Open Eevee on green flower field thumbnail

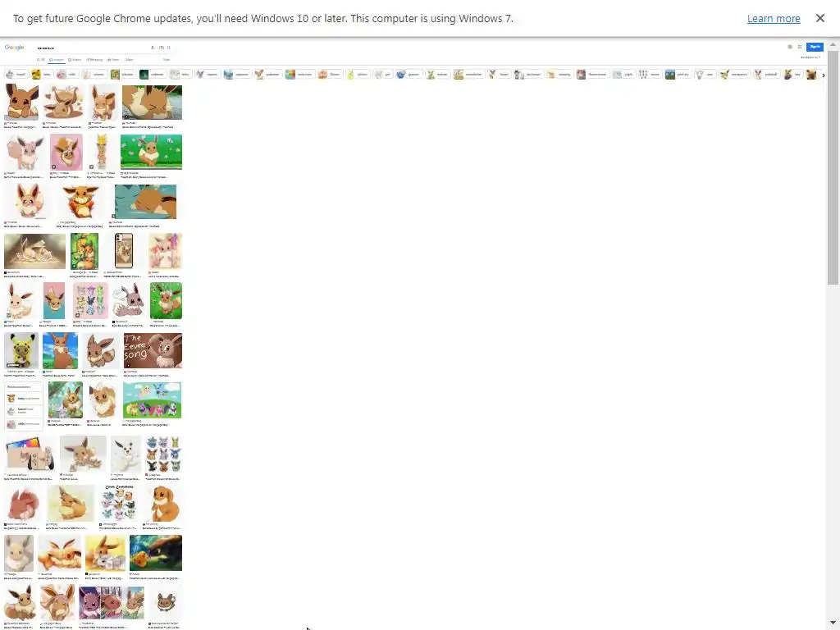152,152
